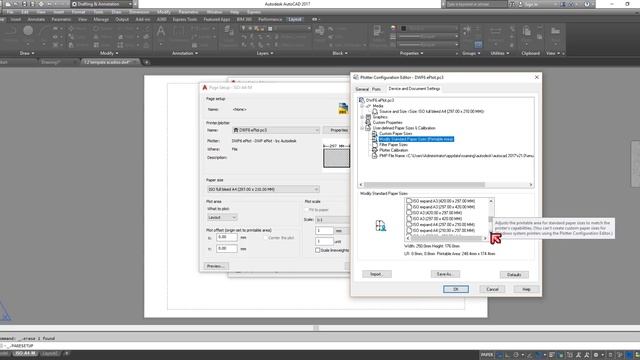This screenshot has height=360, width=640.
Task: Click the new drawing tab plus icon
Action: click(x=147, y=62)
